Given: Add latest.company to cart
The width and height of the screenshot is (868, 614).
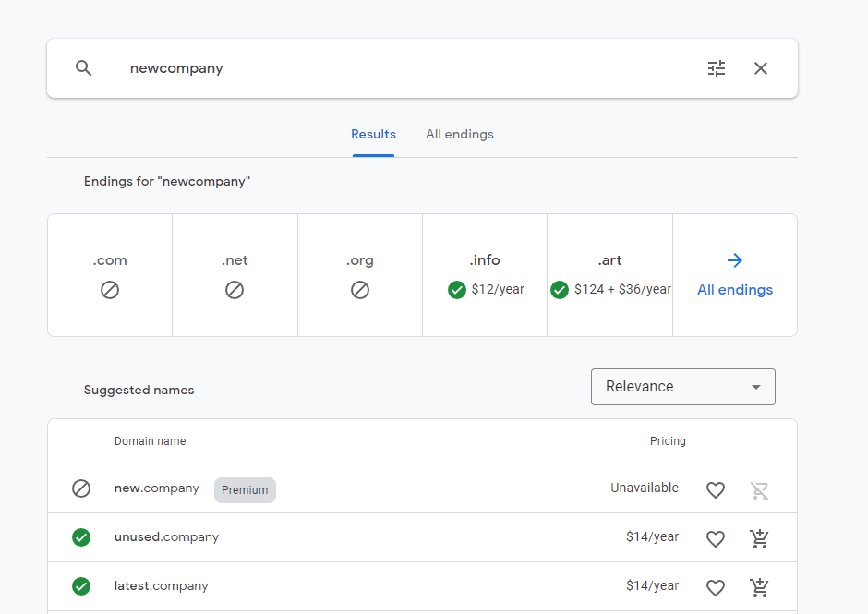Looking at the screenshot, I should click(x=759, y=587).
